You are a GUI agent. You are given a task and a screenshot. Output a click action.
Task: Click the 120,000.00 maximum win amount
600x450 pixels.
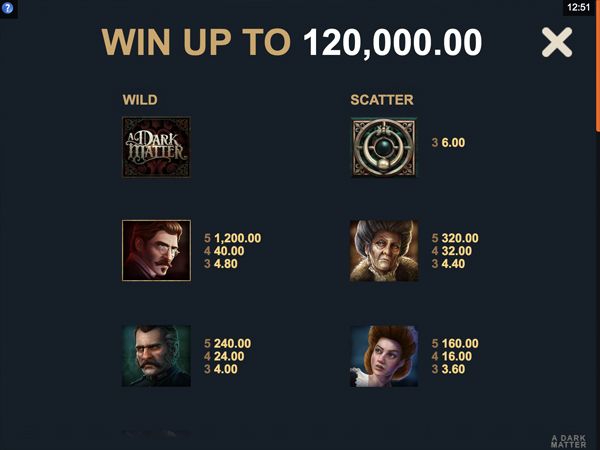pos(393,42)
